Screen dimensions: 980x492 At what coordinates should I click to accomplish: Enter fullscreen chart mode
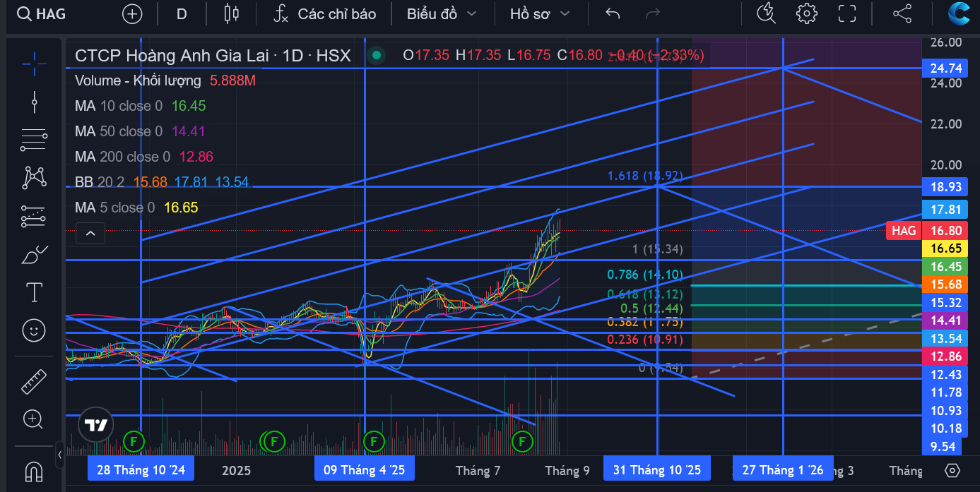(847, 13)
